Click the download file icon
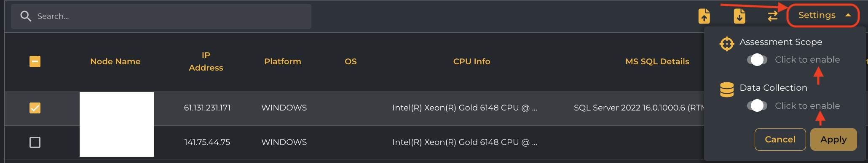The width and height of the screenshot is (868, 163). click(739, 16)
